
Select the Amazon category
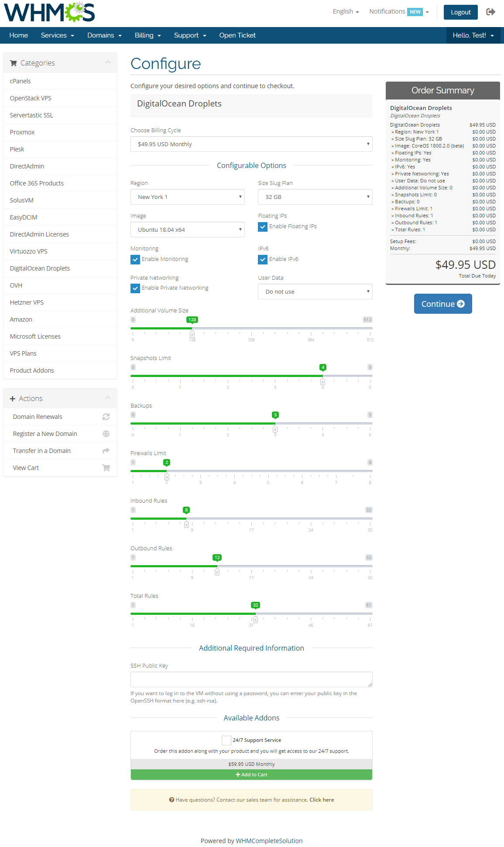[60, 319]
